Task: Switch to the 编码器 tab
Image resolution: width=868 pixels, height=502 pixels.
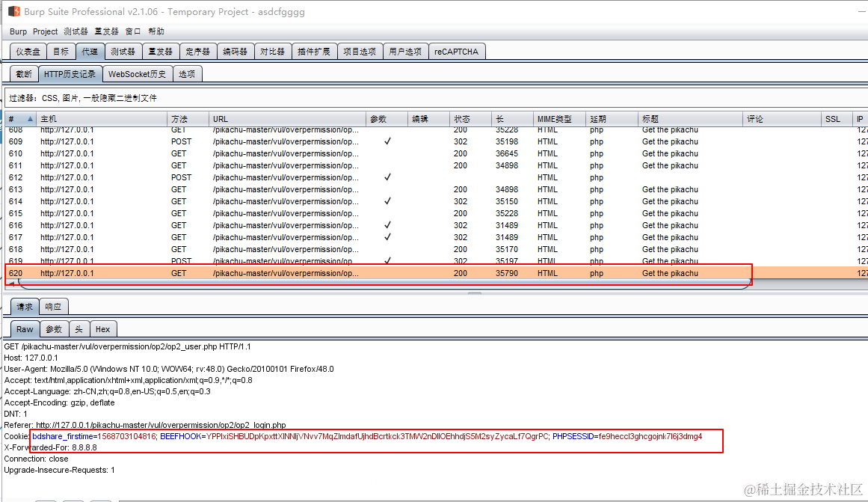Action: point(236,52)
